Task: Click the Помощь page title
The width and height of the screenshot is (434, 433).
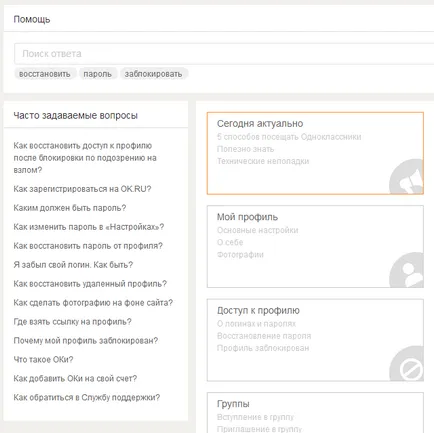Action: coord(32,20)
